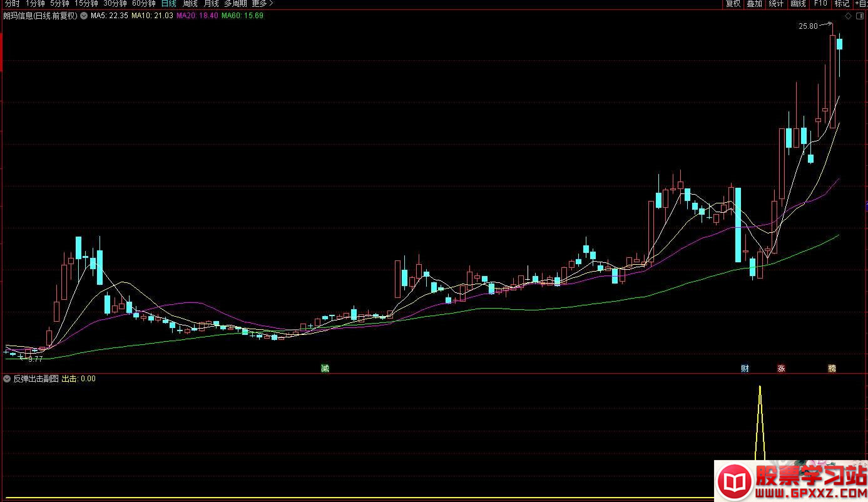The width and height of the screenshot is (868, 502).
Task: Click the panel layout icon beside the diamond icon
Action: [859, 16]
